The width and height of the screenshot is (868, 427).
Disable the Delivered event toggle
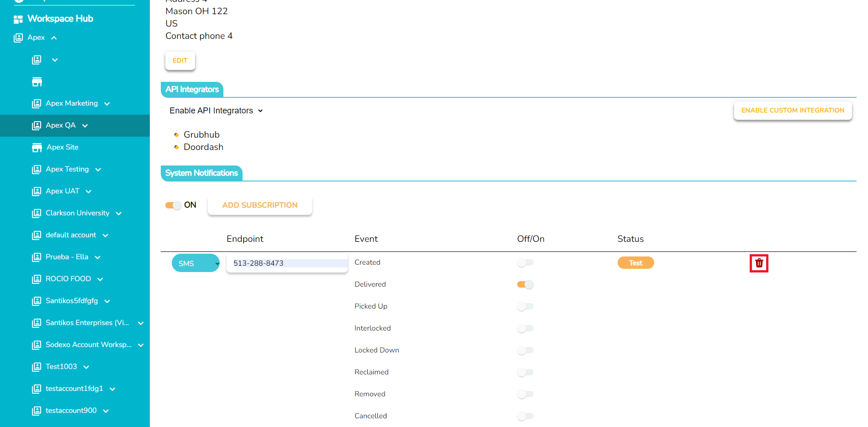tap(525, 284)
